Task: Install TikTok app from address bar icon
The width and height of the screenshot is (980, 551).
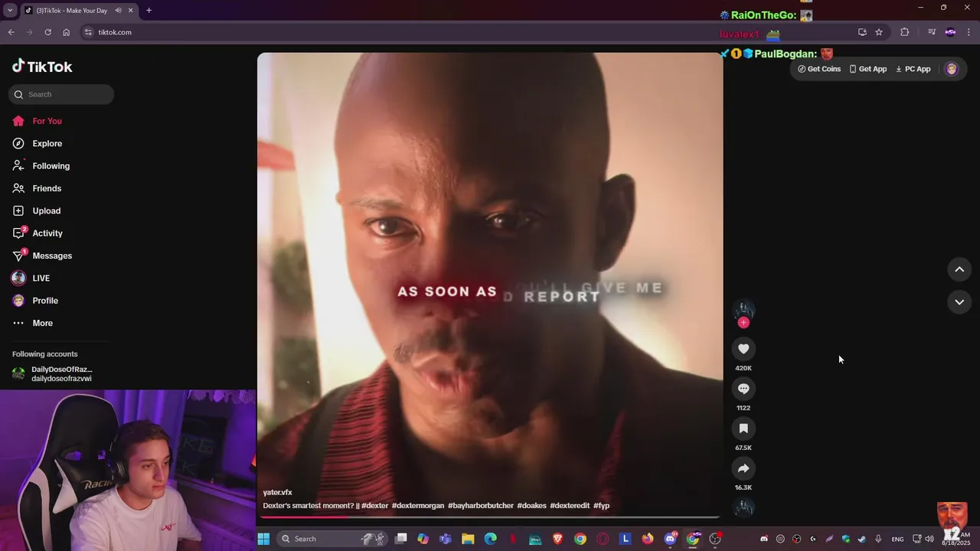Action: 862,32
